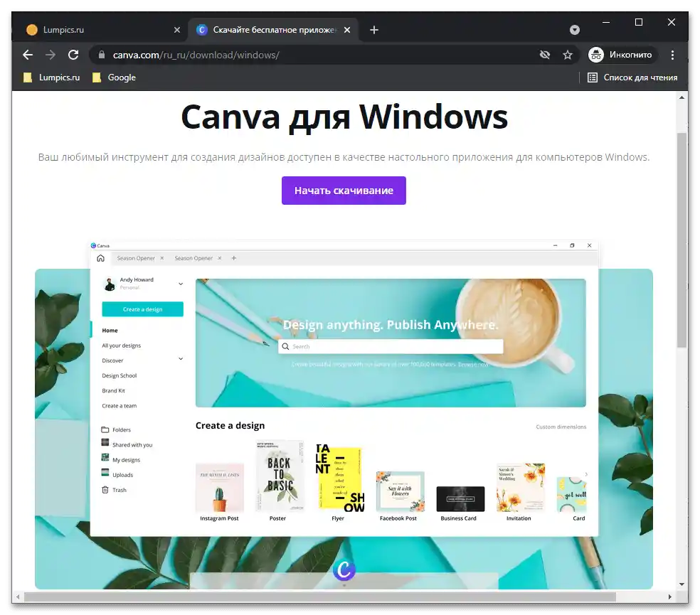Close the Lumpics.ru tab
Image resolution: width=700 pixels, height=615 pixels.
point(177,30)
